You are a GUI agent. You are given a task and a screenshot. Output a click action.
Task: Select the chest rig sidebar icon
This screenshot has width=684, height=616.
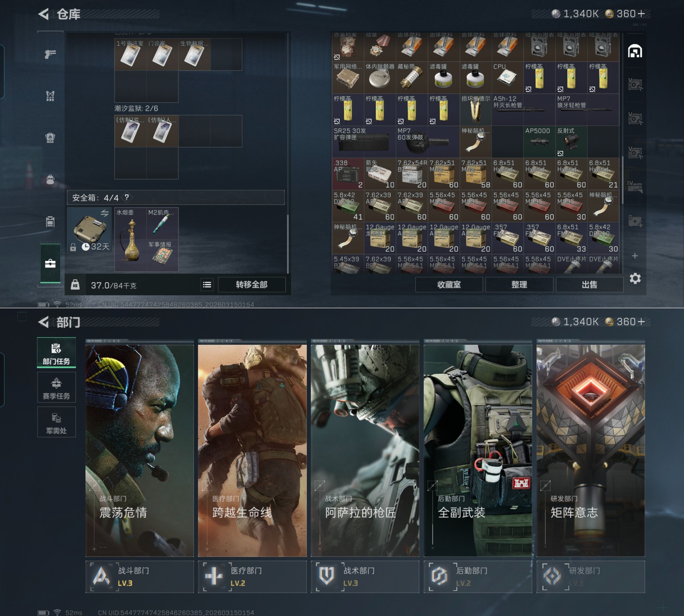point(50,96)
